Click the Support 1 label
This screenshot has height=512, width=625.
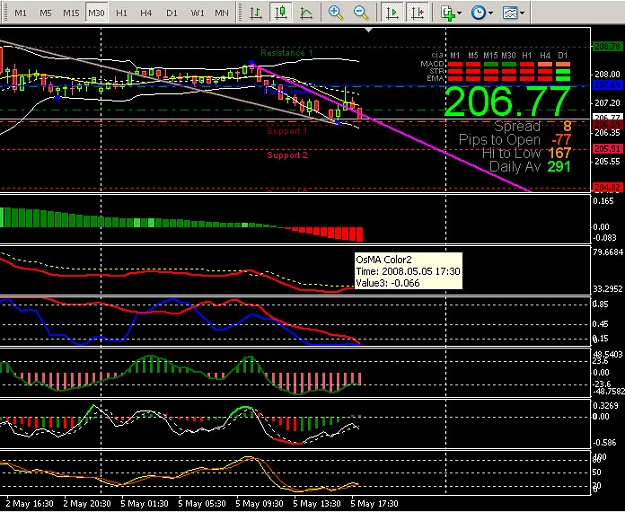[x=287, y=131]
